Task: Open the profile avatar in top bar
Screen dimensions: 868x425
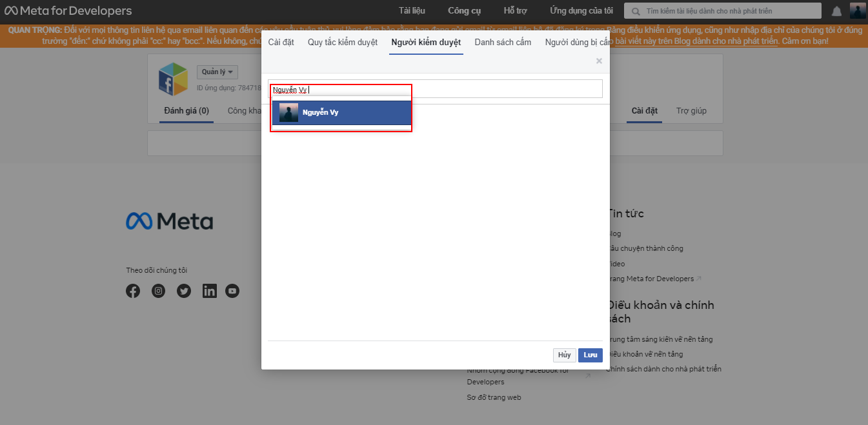Action: [x=858, y=11]
